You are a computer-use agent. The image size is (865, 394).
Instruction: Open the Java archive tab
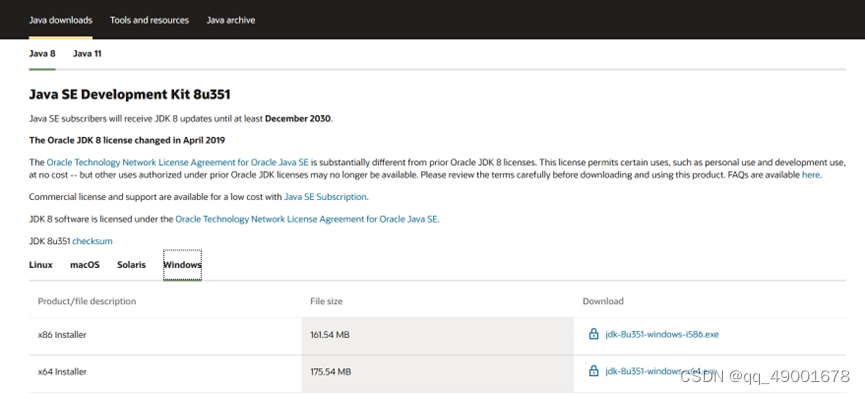tap(231, 20)
